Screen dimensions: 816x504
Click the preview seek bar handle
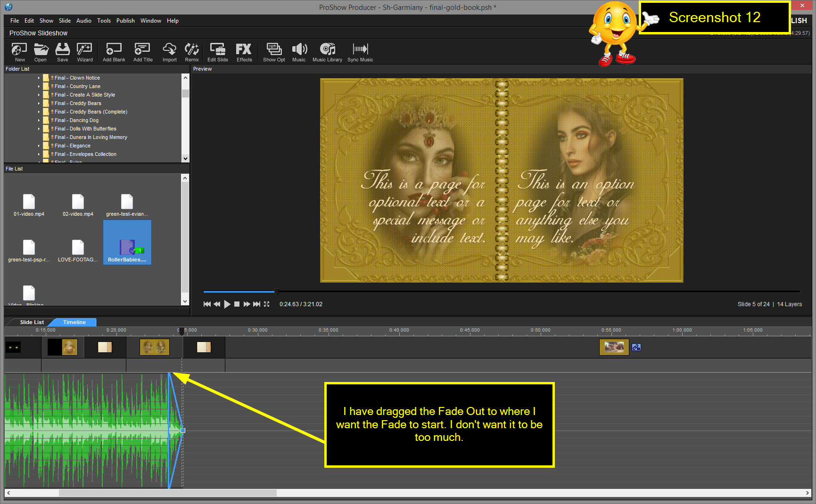tap(277, 292)
